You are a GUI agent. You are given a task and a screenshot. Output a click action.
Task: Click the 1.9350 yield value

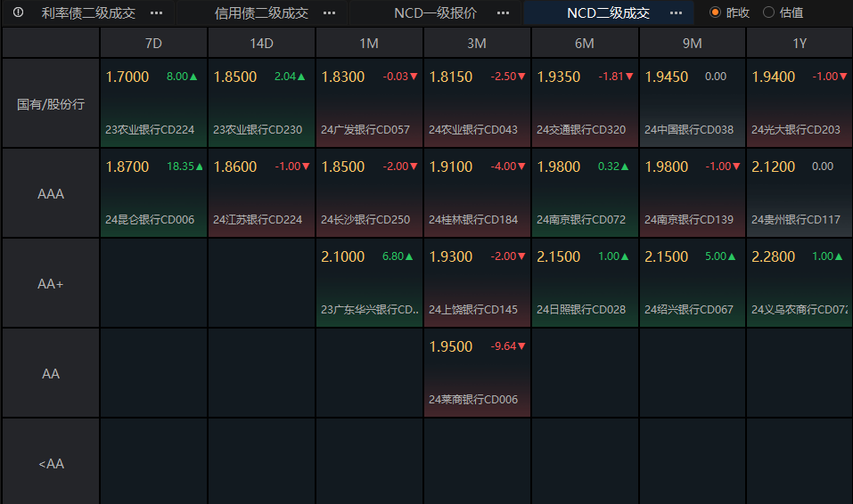click(559, 77)
